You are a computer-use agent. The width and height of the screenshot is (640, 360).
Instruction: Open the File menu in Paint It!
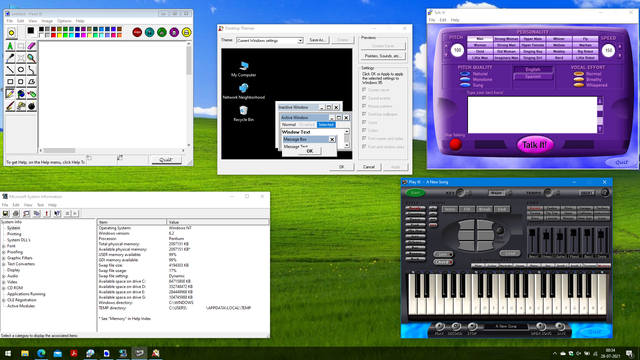(9, 21)
